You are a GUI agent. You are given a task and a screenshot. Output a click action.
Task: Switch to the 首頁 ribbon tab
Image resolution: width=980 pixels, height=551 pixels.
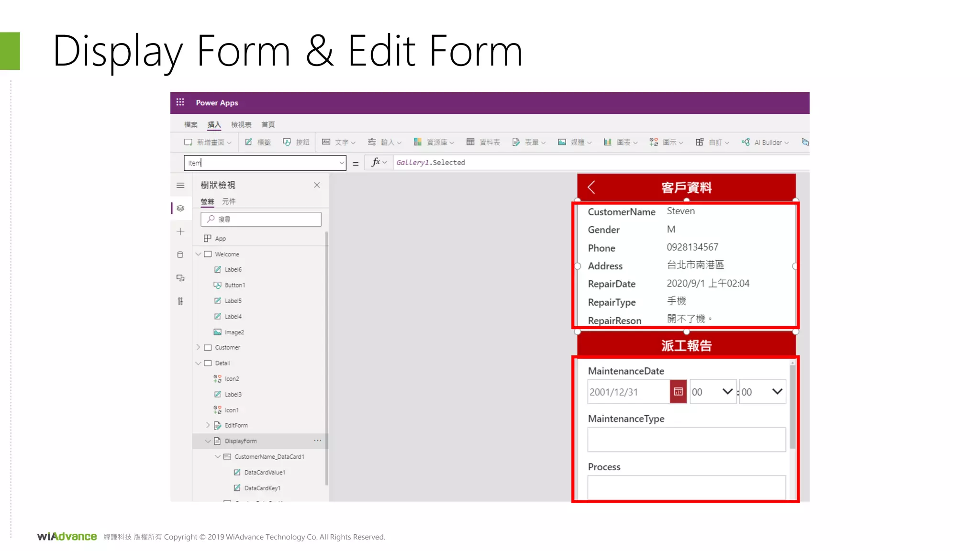point(268,124)
